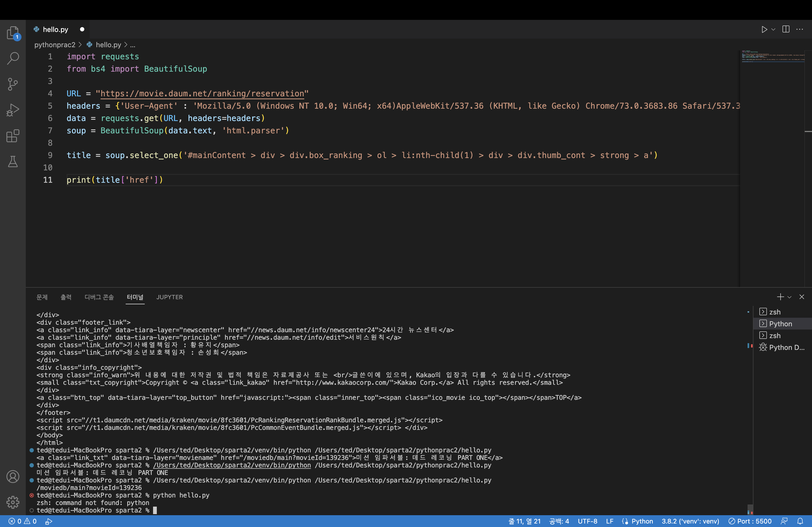Click '/moviedb/main?movieId=139236' output line
This screenshot has width=812, height=527.
(89, 488)
